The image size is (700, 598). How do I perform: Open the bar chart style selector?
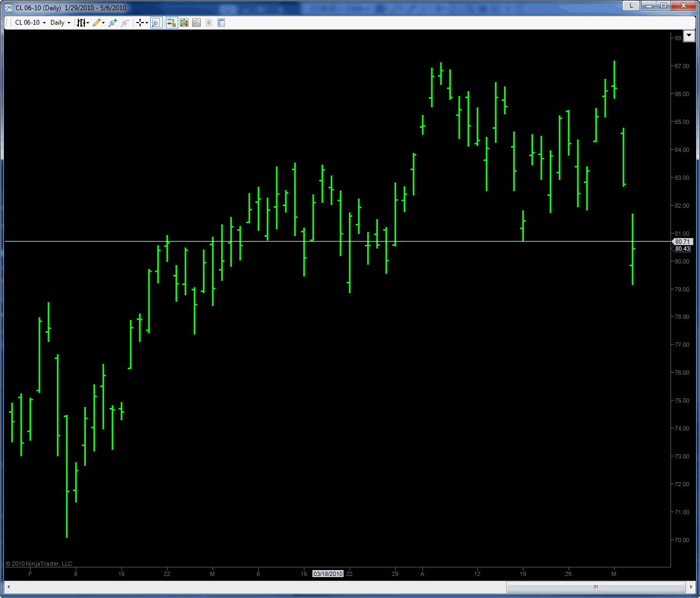pos(83,23)
